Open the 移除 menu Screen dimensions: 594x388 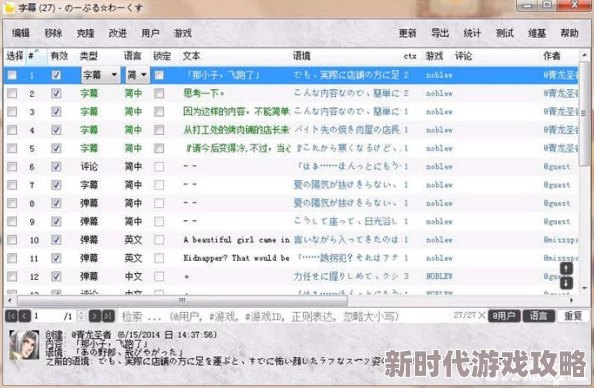[x=53, y=33]
